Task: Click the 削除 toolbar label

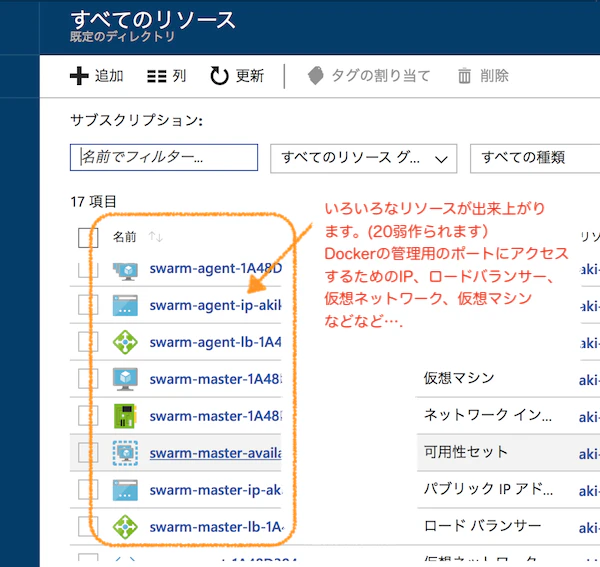Action: (x=494, y=76)
